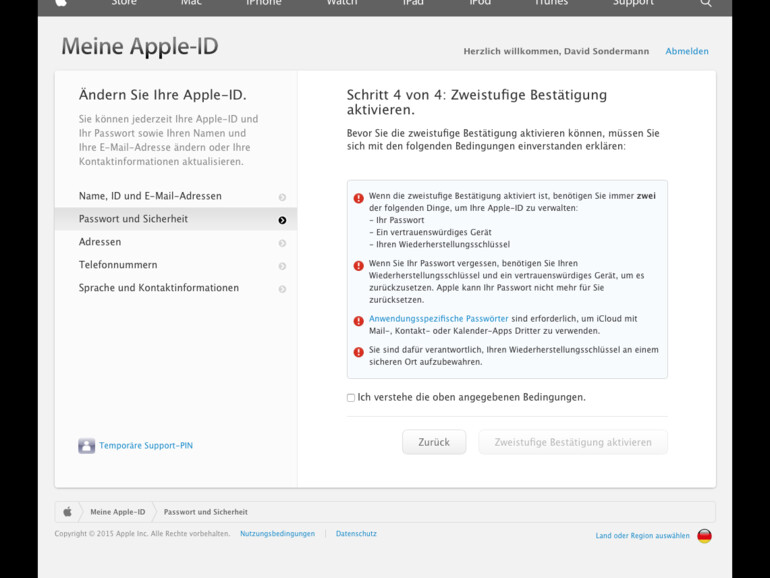The width and height of the screenshot is (770, 578).
Task: Select Passwort und Sicherheit section
Action: [176, 219]
